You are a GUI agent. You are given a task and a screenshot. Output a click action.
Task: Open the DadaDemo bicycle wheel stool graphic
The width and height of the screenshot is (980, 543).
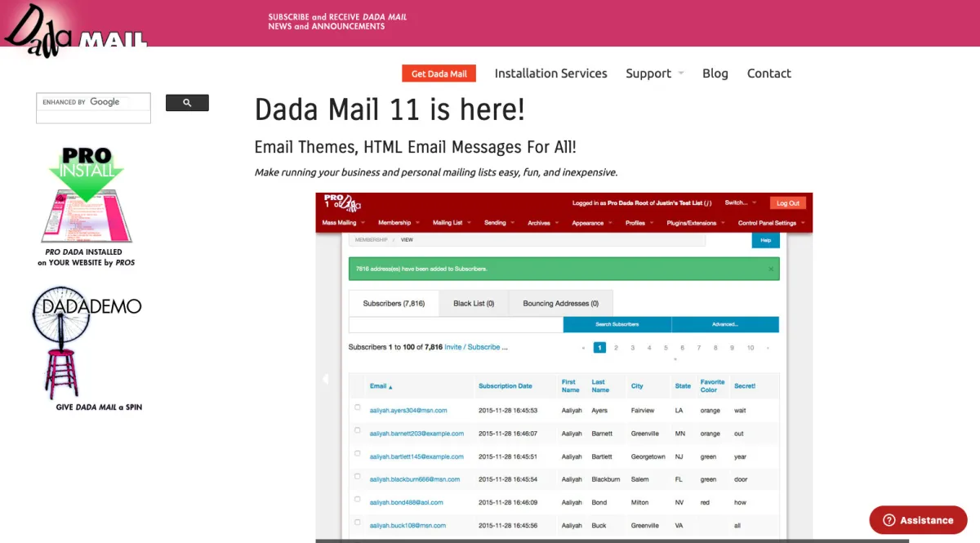click(87, 341)
